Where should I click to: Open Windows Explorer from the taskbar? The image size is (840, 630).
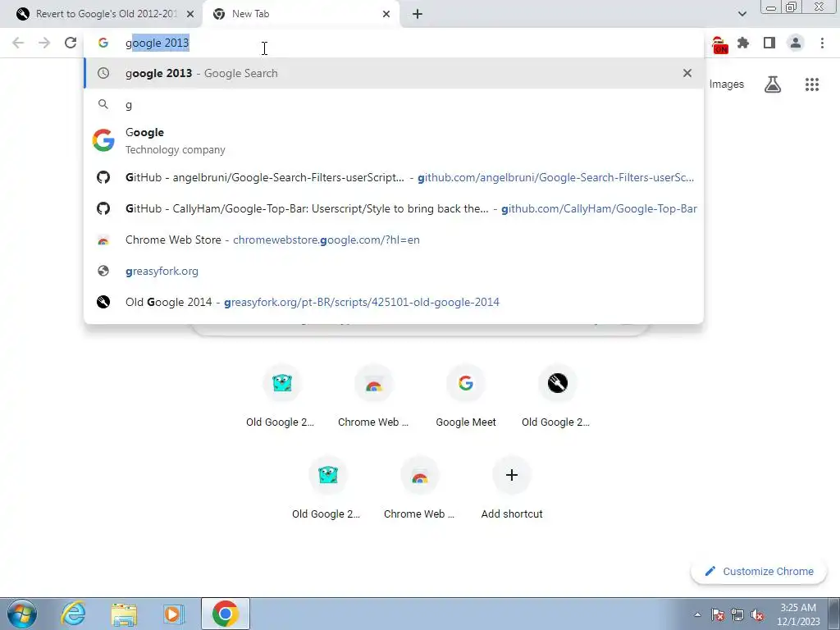pyautogui.click(x=124, y=614)
